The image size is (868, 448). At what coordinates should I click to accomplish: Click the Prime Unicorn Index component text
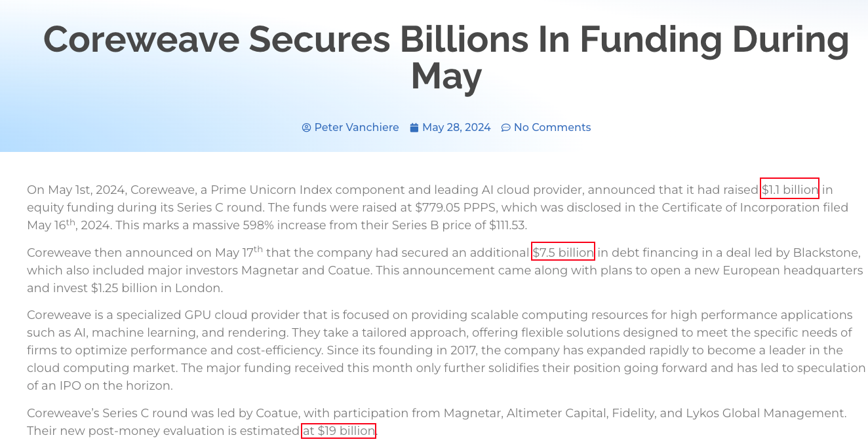pos(286,190)
